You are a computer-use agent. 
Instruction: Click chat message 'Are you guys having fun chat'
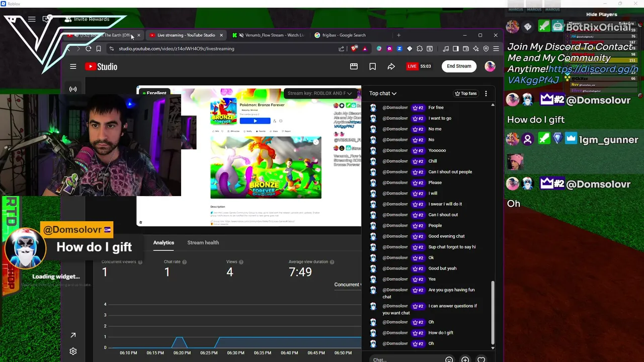coord(429,293)
